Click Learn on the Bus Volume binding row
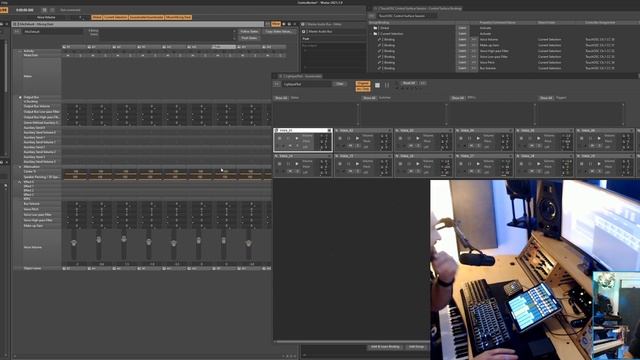 (462, 68)
